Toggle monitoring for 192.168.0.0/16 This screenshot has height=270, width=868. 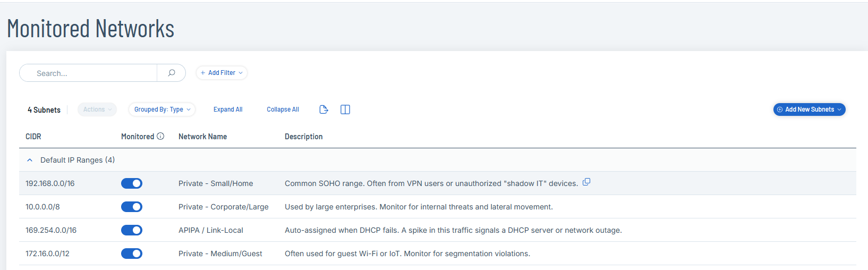132,183
